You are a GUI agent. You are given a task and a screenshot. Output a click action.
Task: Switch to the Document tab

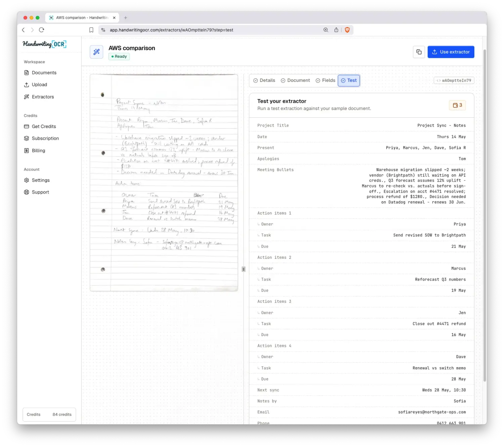click(295, 80)
